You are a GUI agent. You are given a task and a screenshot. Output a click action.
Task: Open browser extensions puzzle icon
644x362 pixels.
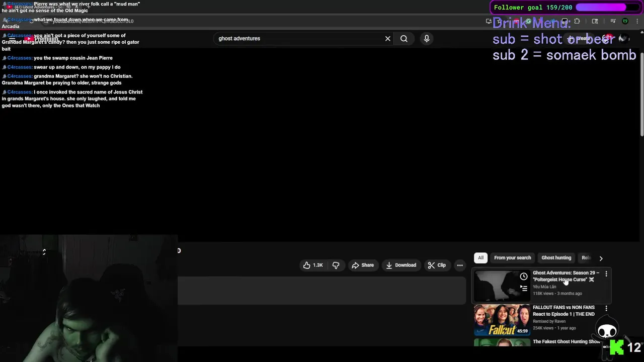click(577, 21)
